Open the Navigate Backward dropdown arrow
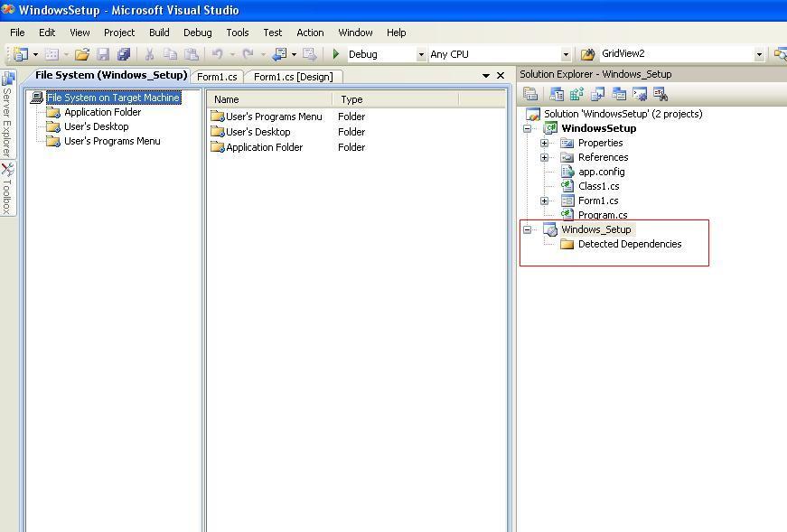Image resolution: width=787 pixels, height=532 pixels. pyautogui.click(x=295, y=54)
